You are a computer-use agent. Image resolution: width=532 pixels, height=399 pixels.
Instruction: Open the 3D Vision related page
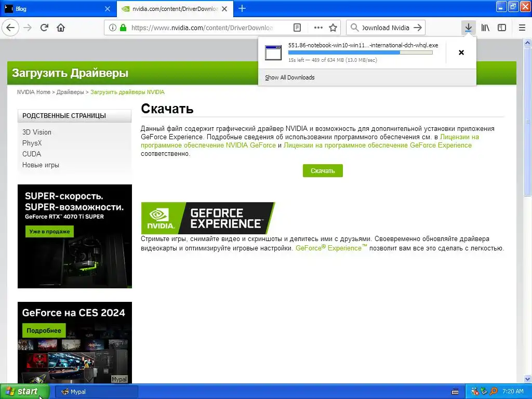(37, 132)
